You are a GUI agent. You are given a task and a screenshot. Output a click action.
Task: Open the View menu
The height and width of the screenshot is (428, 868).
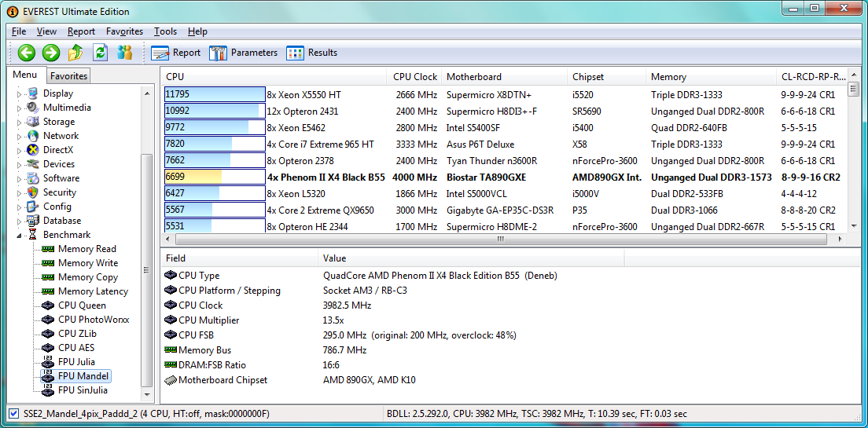tap(47, 31)
